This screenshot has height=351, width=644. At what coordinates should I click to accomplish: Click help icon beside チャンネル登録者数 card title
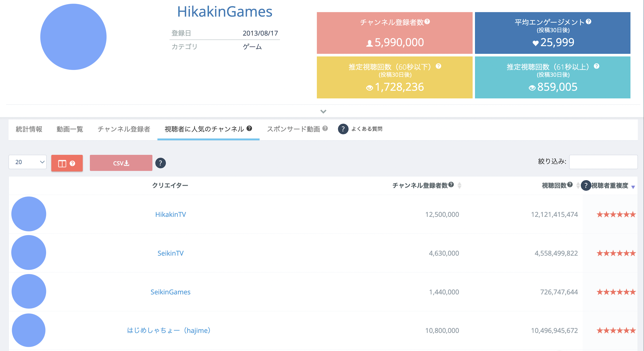427,22
